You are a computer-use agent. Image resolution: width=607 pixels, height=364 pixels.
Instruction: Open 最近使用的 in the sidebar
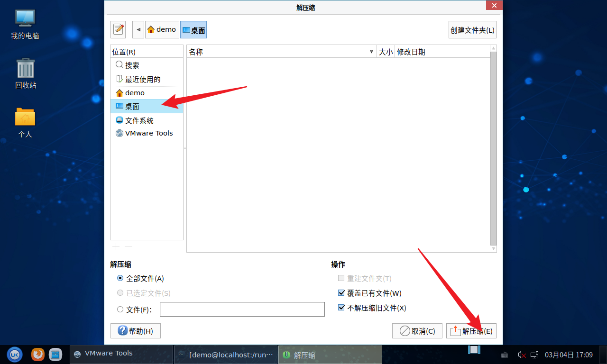point(147,79)
